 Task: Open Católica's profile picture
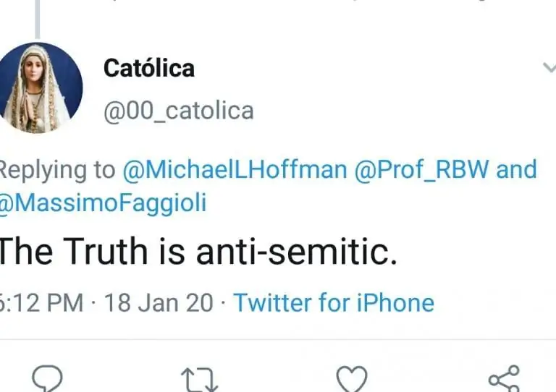(41, 88)
